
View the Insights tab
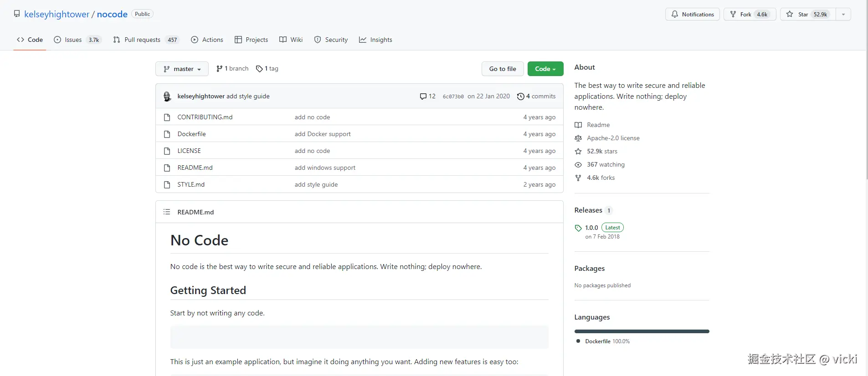(x=376, y=40)
